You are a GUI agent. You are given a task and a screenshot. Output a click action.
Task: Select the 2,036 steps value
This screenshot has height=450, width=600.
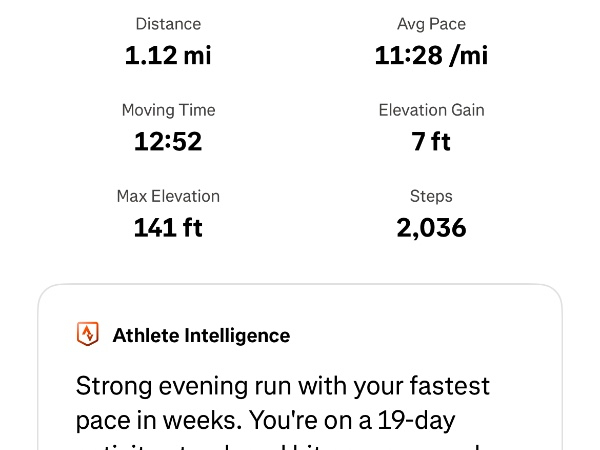(431, 227)
